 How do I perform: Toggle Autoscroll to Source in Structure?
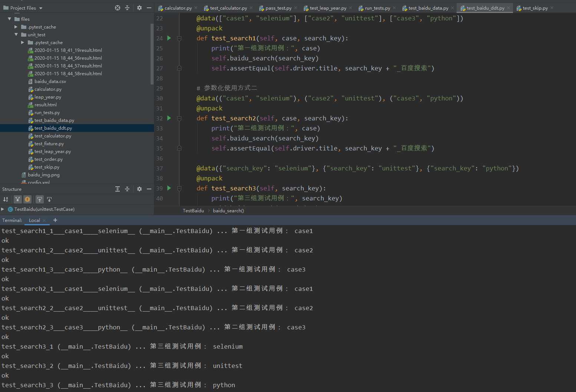tap(39, 199)
